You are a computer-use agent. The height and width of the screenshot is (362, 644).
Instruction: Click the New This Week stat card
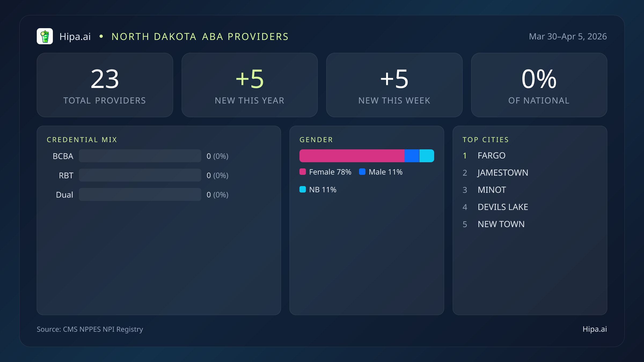tap(394, 85)
